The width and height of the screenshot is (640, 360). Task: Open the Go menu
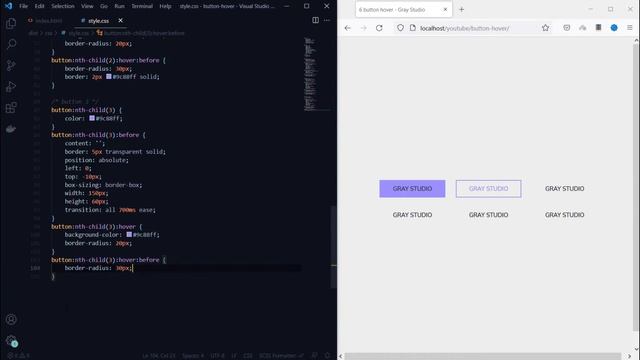coord(104,6)
